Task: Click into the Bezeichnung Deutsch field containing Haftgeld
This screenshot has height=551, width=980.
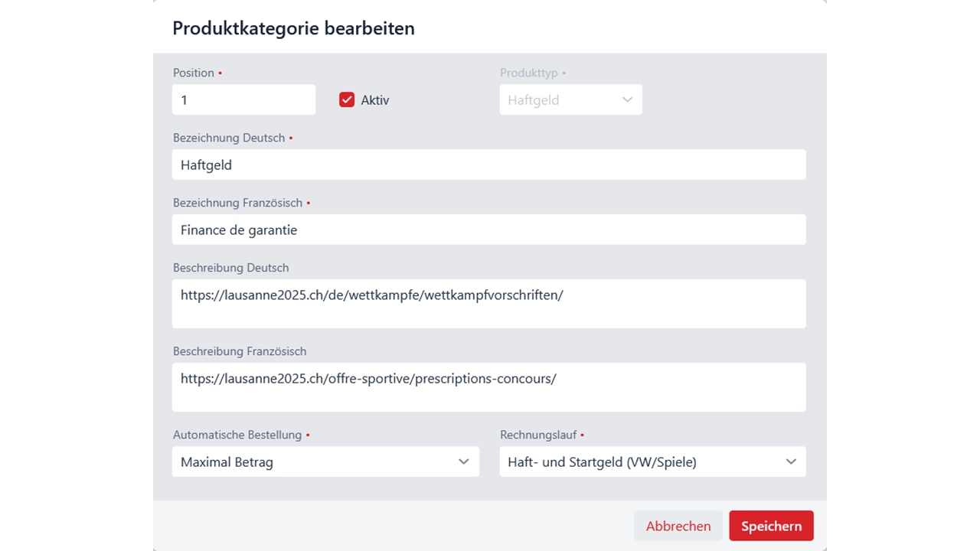Action: (489, 165)
